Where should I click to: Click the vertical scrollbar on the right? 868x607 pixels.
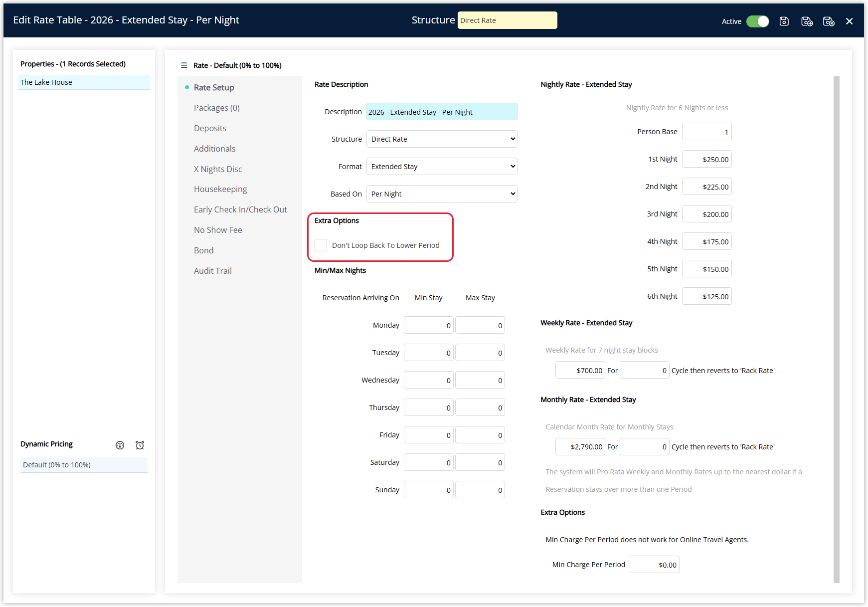837,329
